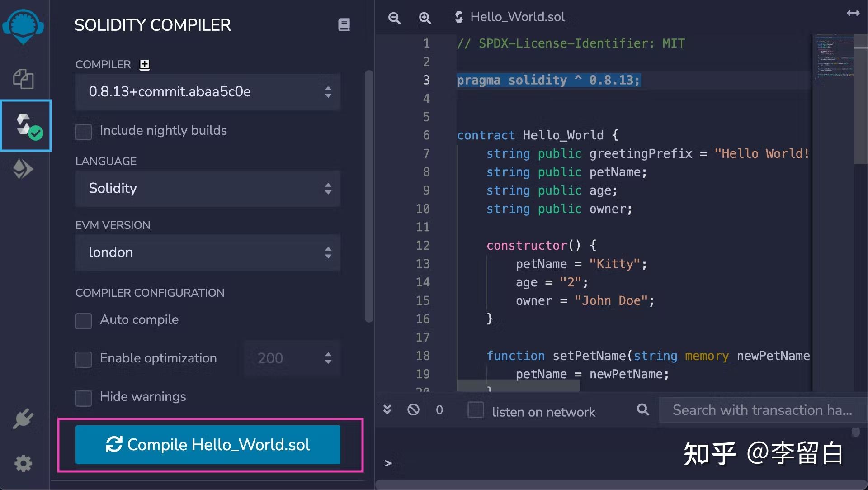Toggle the terminal collapse double-chevron
Screen dimensions: 868x490
pyautogui.click(x=387, y=410)
